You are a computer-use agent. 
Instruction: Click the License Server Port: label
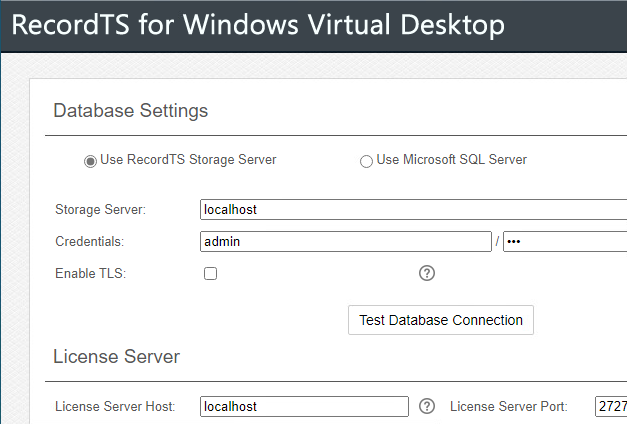509,406
